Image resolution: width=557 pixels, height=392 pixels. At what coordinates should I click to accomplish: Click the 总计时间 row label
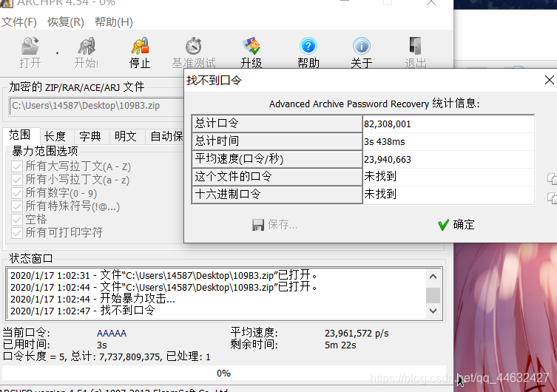point(277,141)
